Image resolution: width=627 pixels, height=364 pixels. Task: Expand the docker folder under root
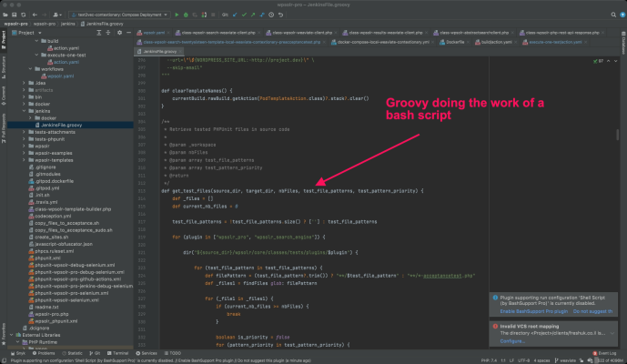pos(24,104)
